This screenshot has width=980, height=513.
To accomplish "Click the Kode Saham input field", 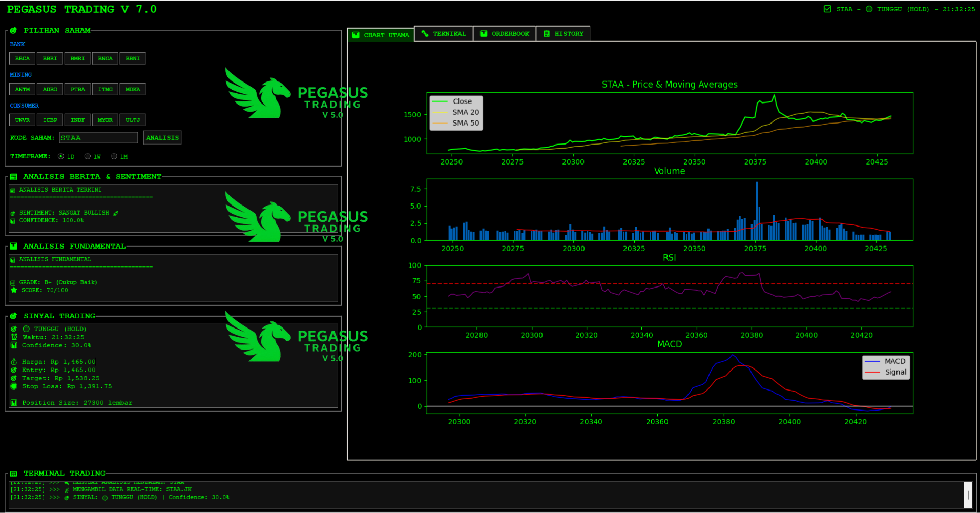I will [98, 138].
